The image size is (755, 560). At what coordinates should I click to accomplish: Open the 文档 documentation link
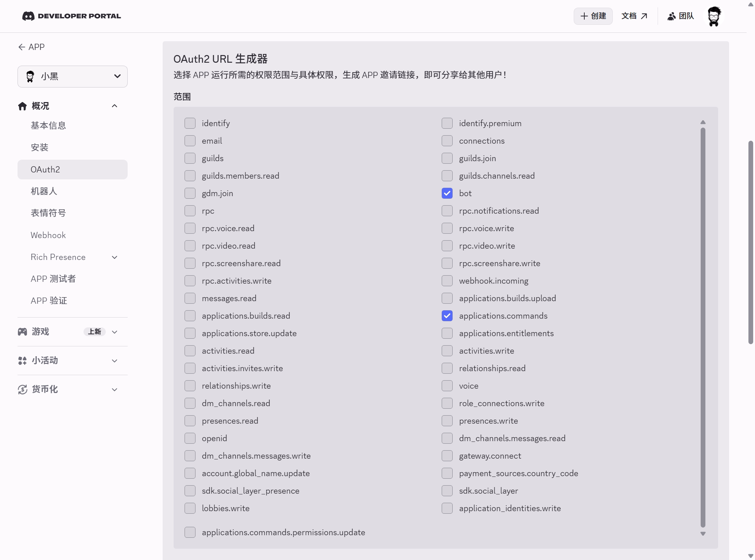[x=634, y=16]
